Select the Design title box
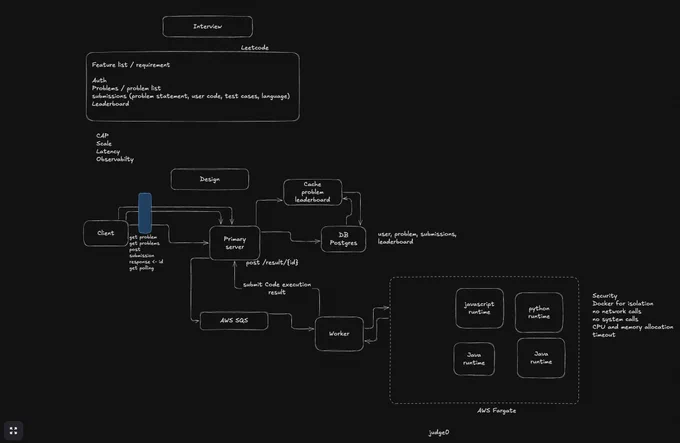The image size is (680, 443). coord(210,179)
